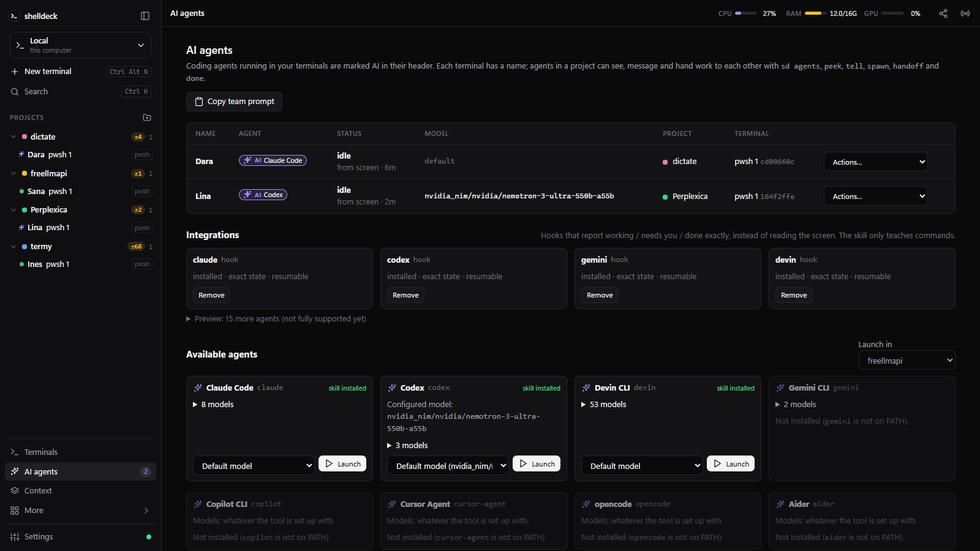Click the ±4 changes badge on dictate
Screen dimensions: 980x551
click(x=138, y=137)
